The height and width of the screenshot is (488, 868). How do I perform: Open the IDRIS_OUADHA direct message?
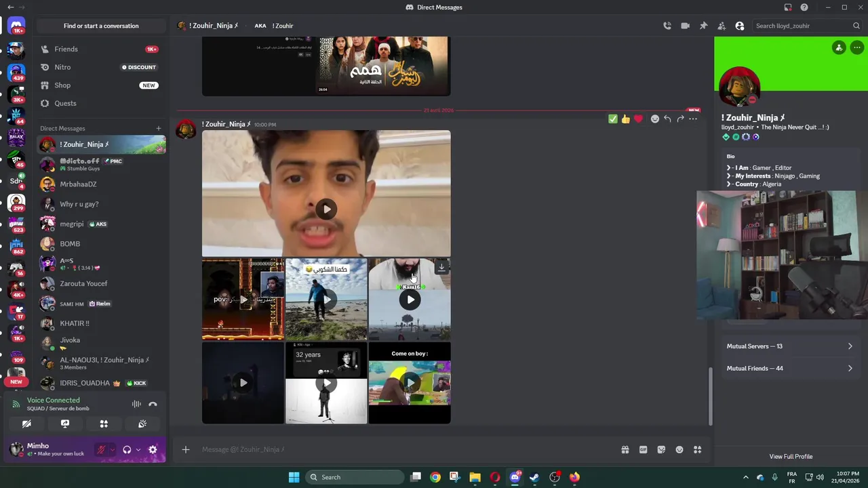pyautogui.click(x=101, y=383)
